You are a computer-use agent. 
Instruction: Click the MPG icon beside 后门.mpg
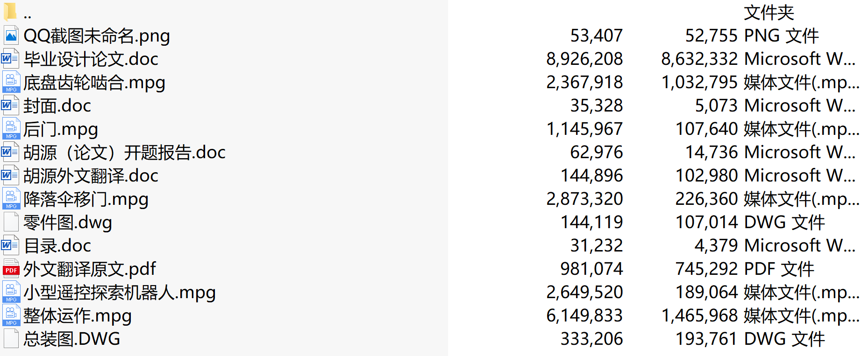(x=11, y=129)
